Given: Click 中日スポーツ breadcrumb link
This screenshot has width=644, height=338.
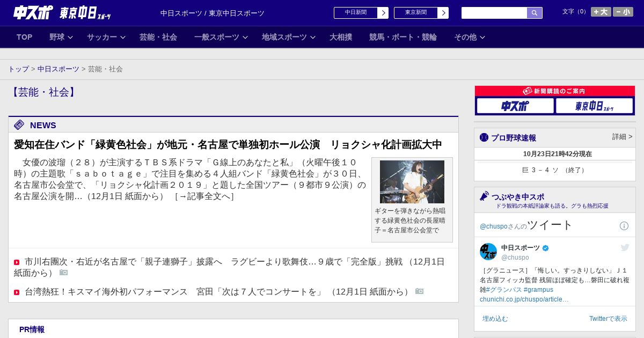Looking at the screenshot, I should (58, 69).
